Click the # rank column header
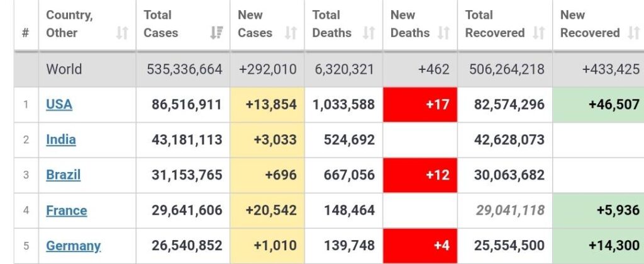 click(x=26, y=33)
